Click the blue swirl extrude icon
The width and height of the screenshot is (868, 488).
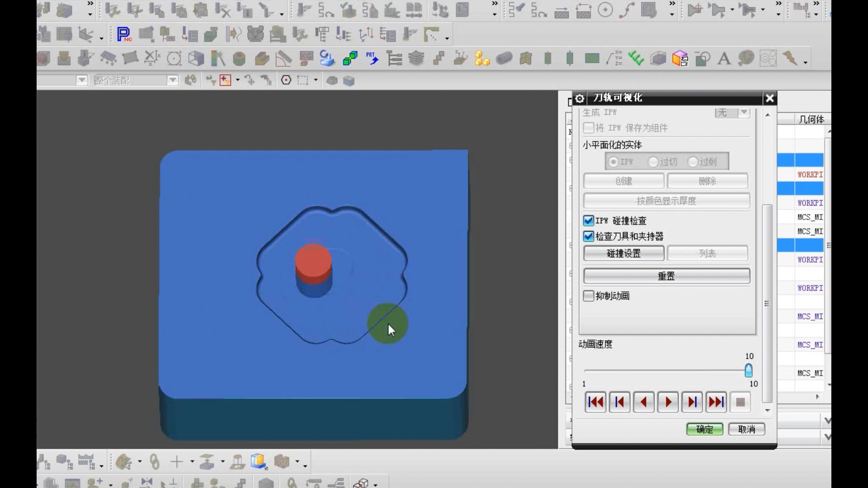(327, 58)
